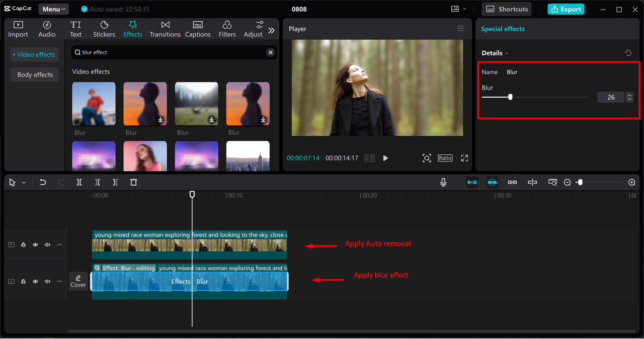Toggle the preview quality columns icon

369,158
